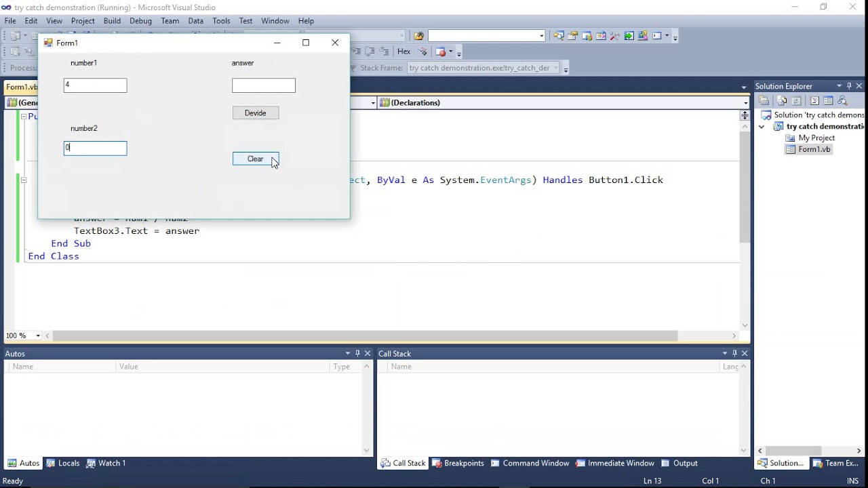868x488 pixels.
Task: Toggle auto-hide pin on Call Stack panel
Action: [734, 353]
